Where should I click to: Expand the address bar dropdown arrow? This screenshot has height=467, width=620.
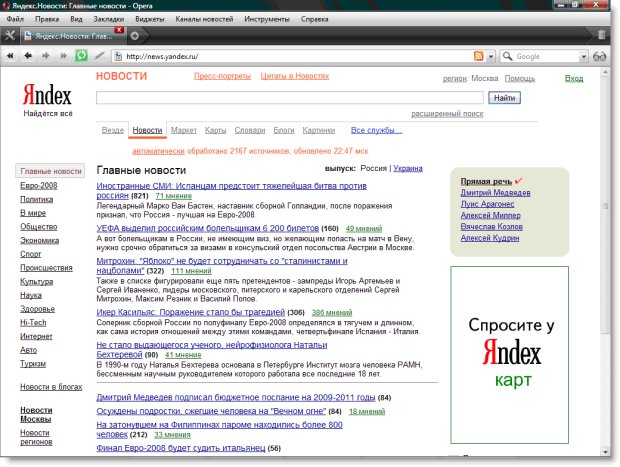point(491,57)
